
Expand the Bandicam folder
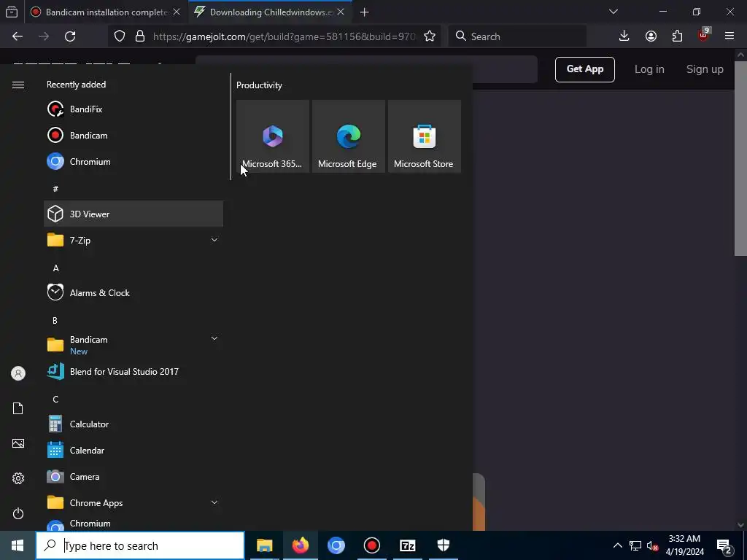pos(133,345)
